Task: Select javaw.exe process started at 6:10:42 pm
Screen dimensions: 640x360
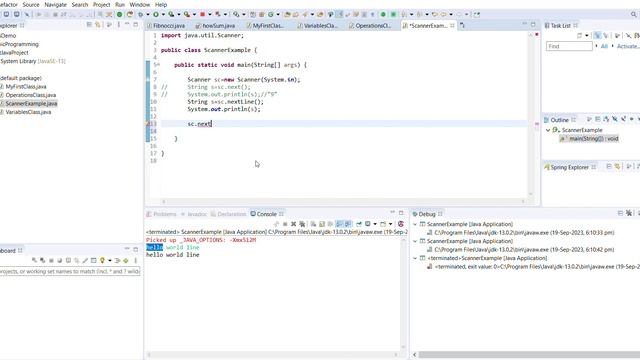Action: click(x=520, y=249)
